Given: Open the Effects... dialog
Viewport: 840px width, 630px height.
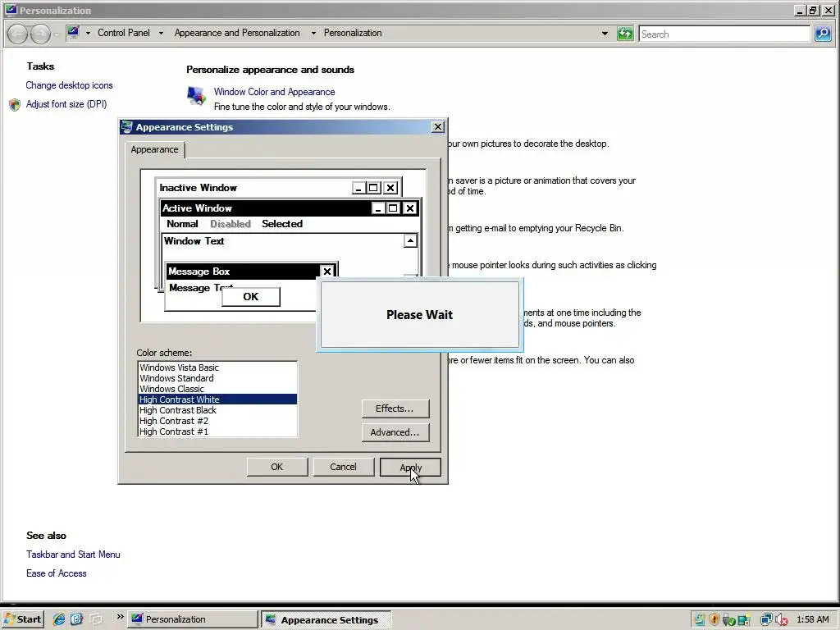Looking at the screenshot, I should coord(395,409).
